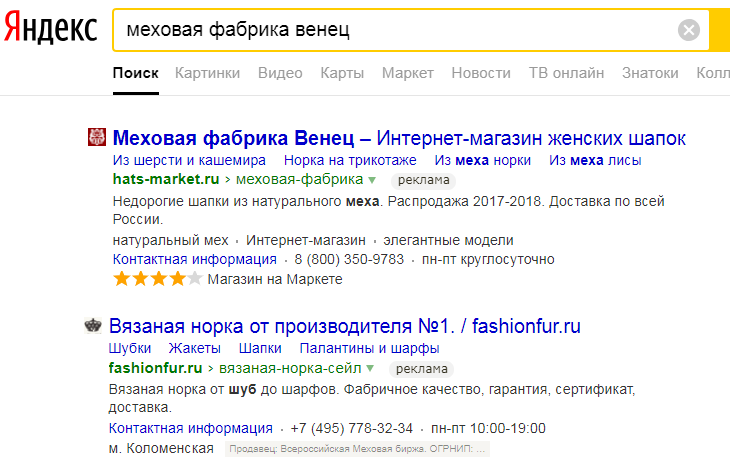
Task: Go to the Новости tab
Action: [x=481, y=73]
